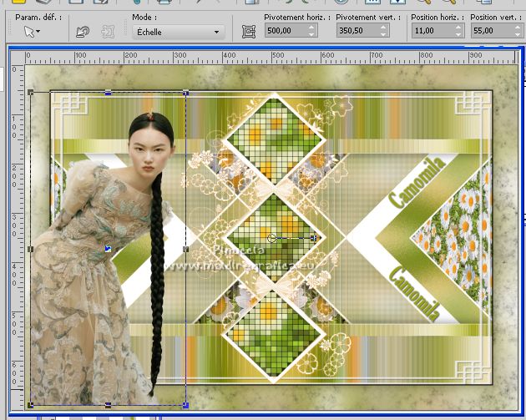
Task: Click the greyed-out perspective reset icon
Action: (108, 32)
